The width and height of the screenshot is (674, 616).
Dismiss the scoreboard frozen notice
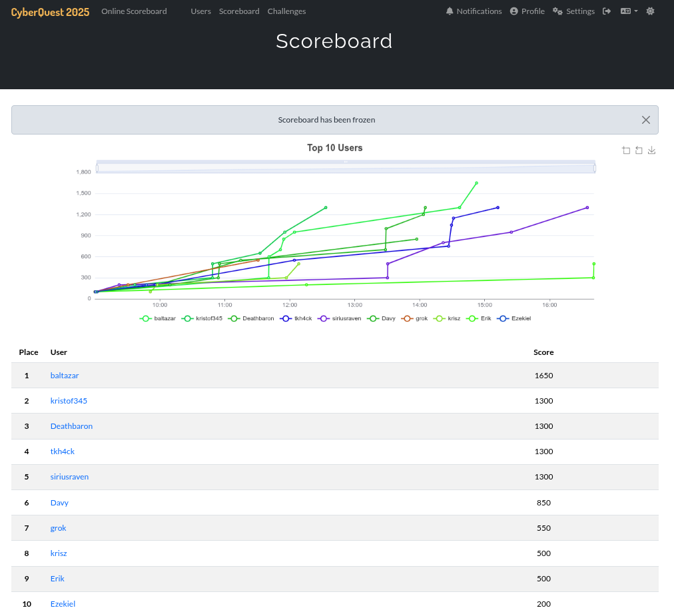tap(645, 120)
